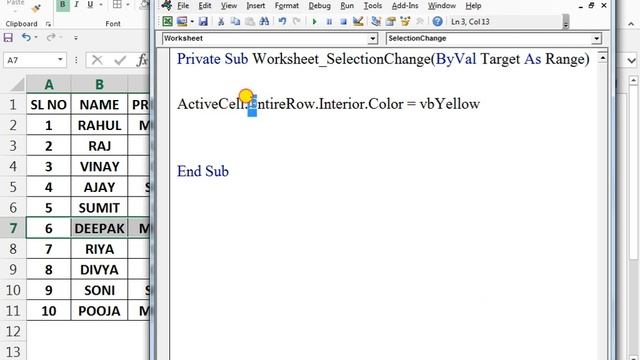Open the Tools menu in VBA editor
The image size is (640, 360).
(x=373, y=6)
